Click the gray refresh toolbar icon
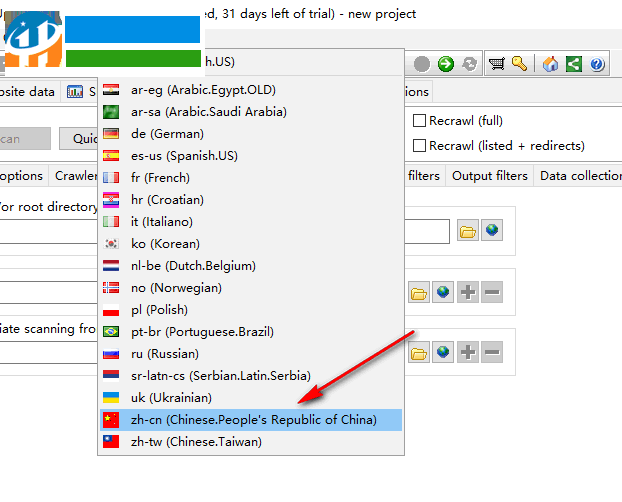Image resolution: width=622 pixels, height=502 pixels. (x=470, y=64)
